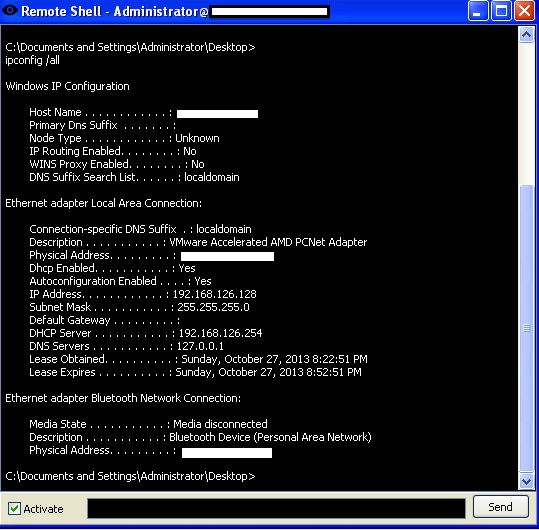
Task: Close the Remote Shell window
Action: [524, 11]
